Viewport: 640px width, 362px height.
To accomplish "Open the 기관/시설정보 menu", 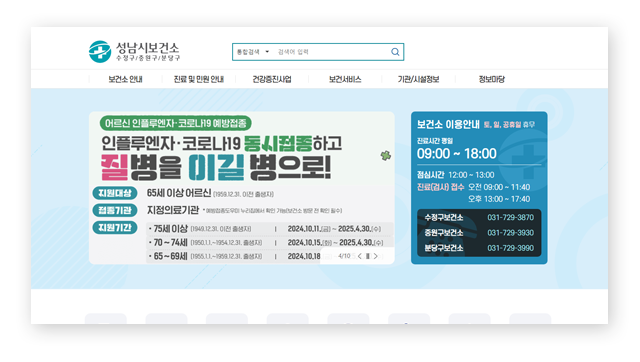I will [x=418, y=79].
